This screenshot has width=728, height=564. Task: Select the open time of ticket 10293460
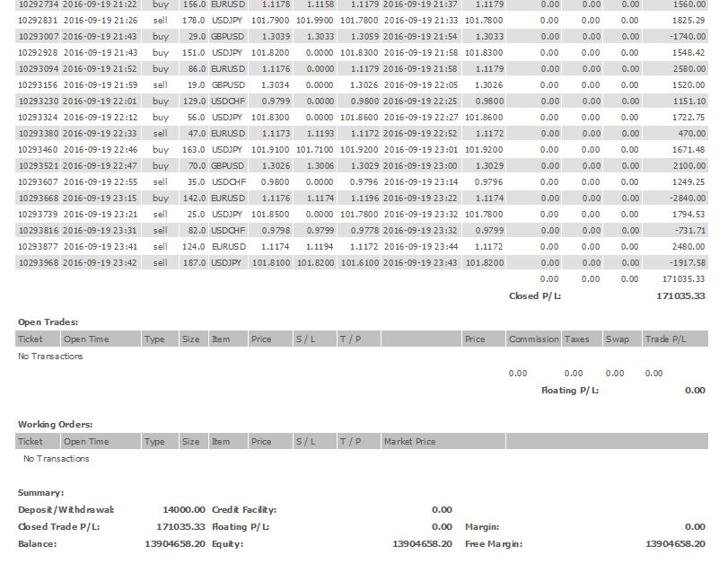click(101, 149)
